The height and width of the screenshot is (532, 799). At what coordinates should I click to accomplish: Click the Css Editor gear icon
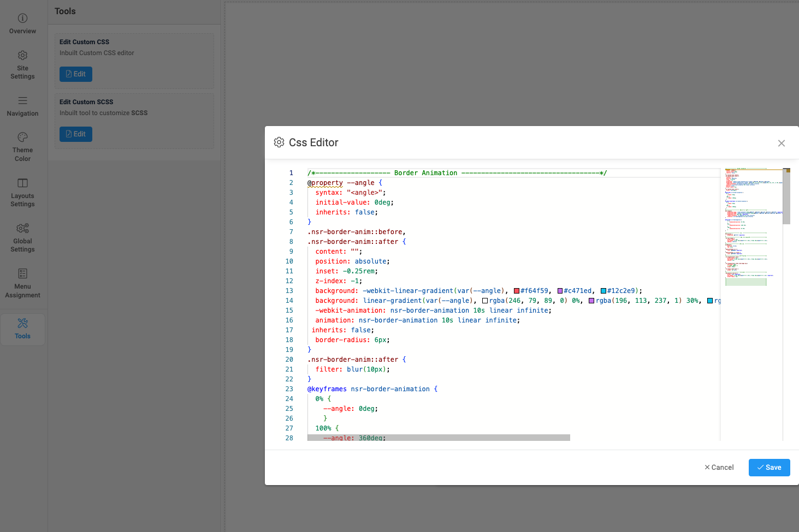pos(279,142)
